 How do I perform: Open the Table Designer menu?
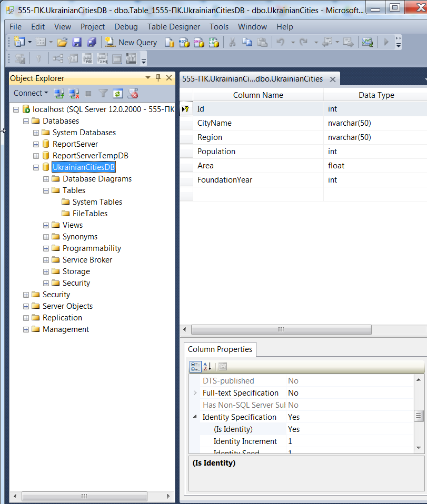pyautogui.click(x=173, y=27)
